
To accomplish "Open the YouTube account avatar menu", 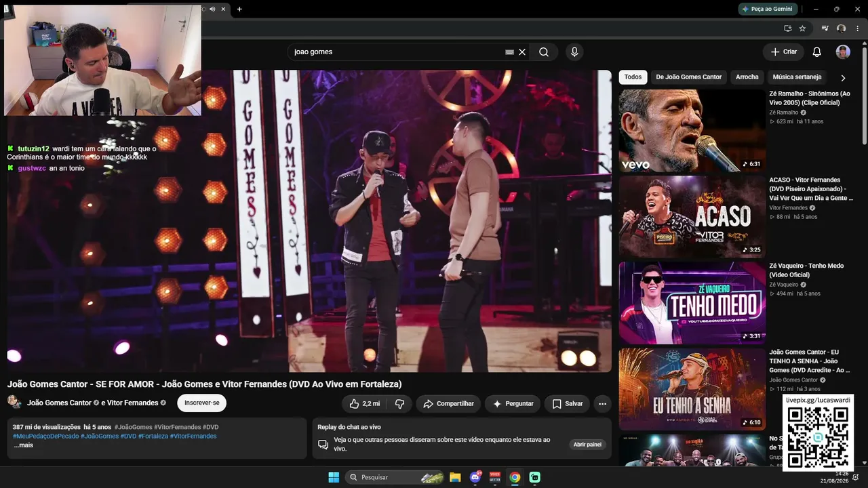I will pos(843,52).
